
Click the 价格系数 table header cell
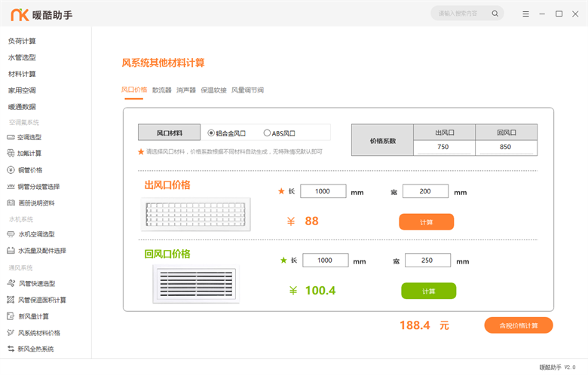point(382,140)
